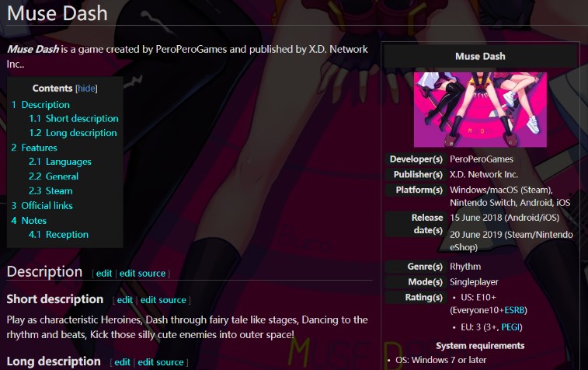Select General entry in contents
This screenshot has width=588, height=370.
point(62,176)
